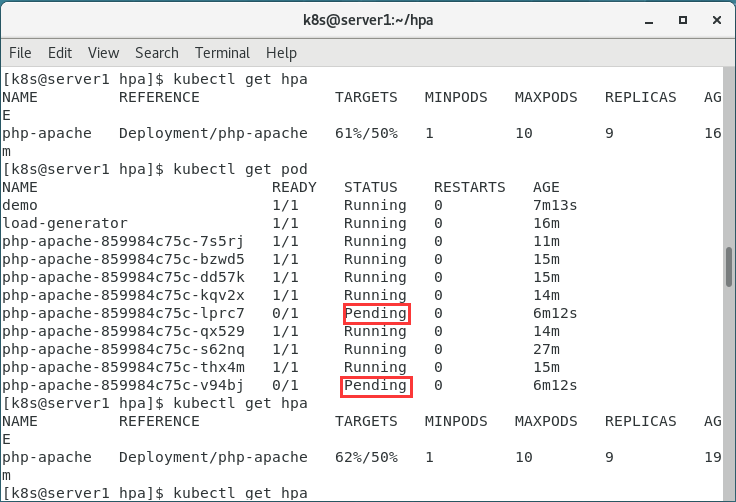
Task: Click the age 7m13s of demo pod
Action: coord(555,205)
